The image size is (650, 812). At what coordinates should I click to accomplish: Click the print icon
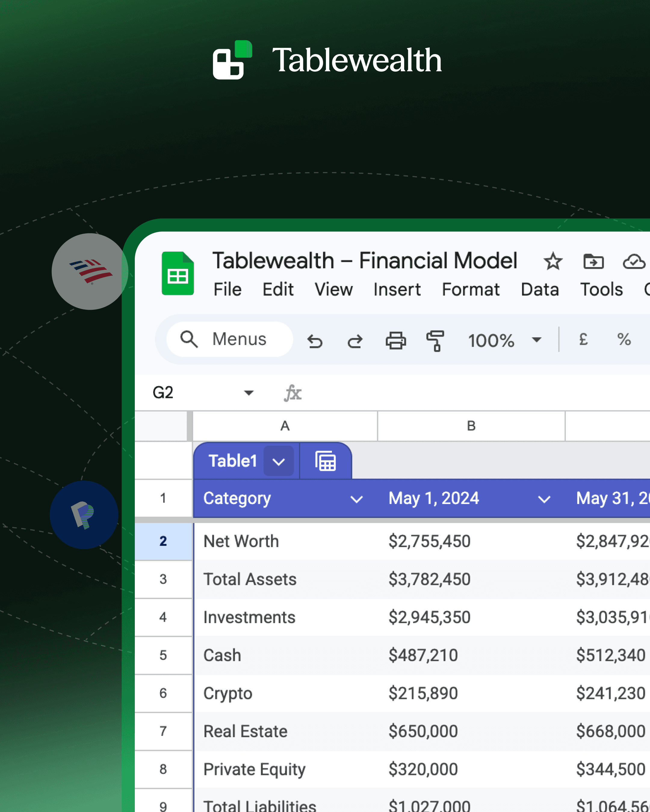396,340
